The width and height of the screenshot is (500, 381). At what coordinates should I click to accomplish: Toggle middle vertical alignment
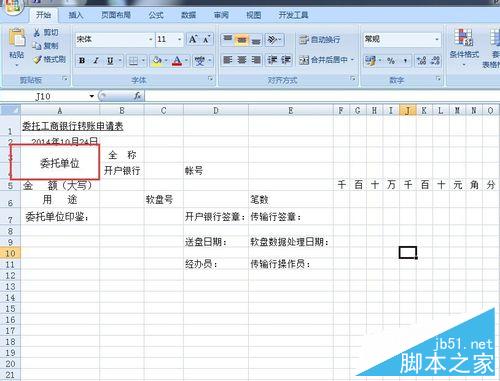242,40
